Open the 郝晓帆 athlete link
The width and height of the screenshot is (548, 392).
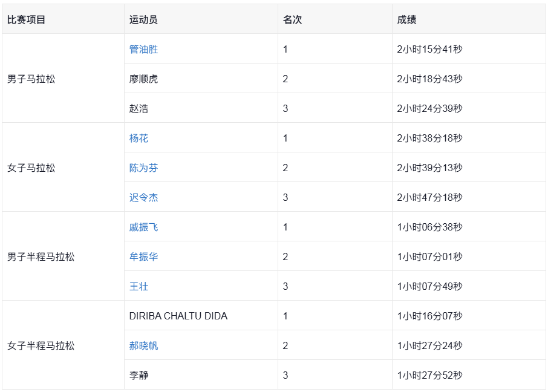click(143, 345)
